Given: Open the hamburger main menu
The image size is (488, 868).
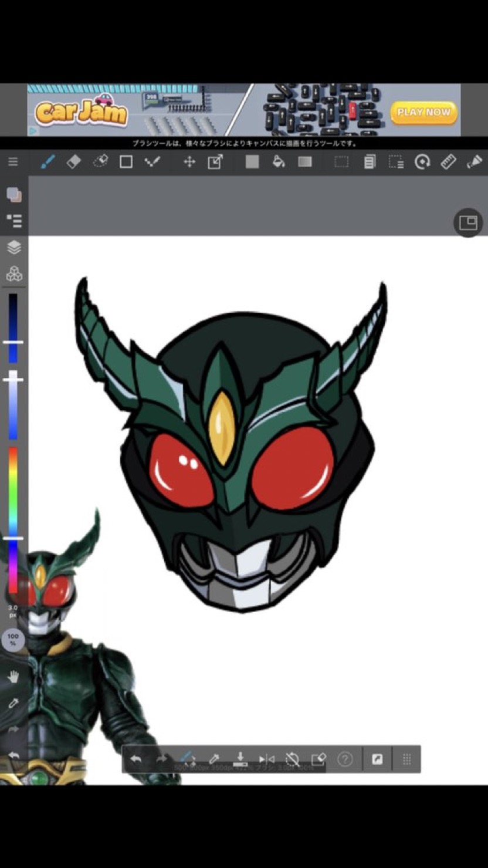Looking at the screenshot, I should [x=13, y=162].
